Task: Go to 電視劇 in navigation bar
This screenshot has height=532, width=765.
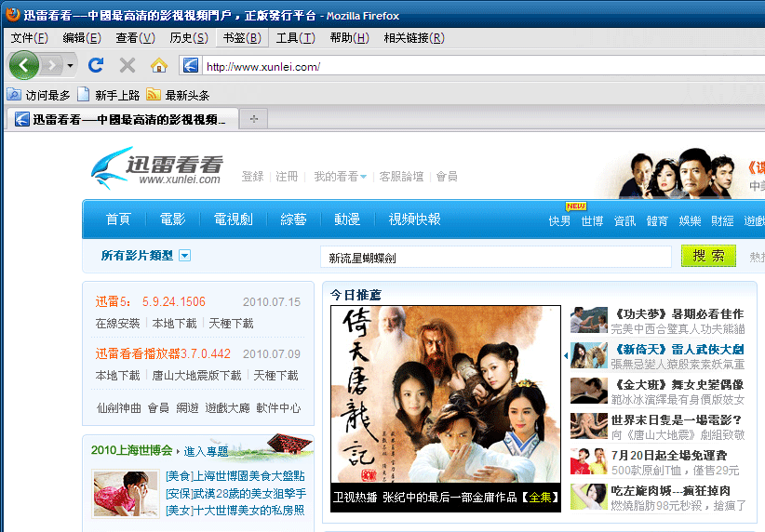Action: [234, 219]
